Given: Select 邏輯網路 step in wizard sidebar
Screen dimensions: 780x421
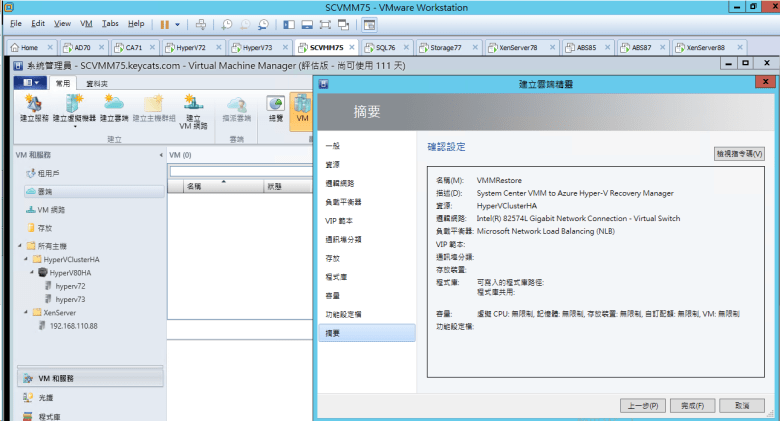Looking at the screenshot, I should pos(340,183).
